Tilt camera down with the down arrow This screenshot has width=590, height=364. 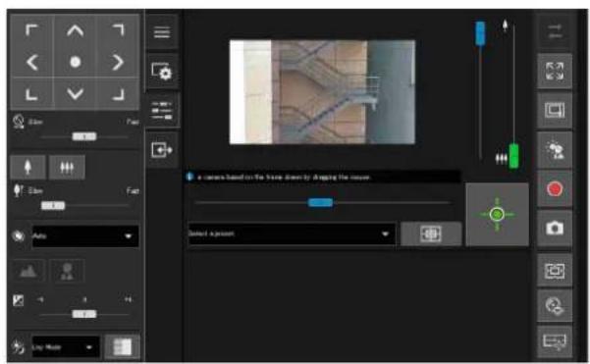tap(76, 94)
